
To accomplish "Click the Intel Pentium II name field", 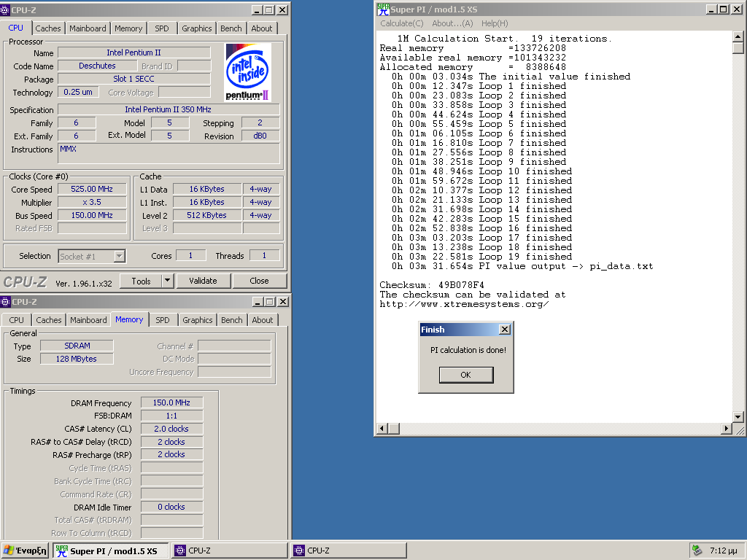I will pos(134,52).
